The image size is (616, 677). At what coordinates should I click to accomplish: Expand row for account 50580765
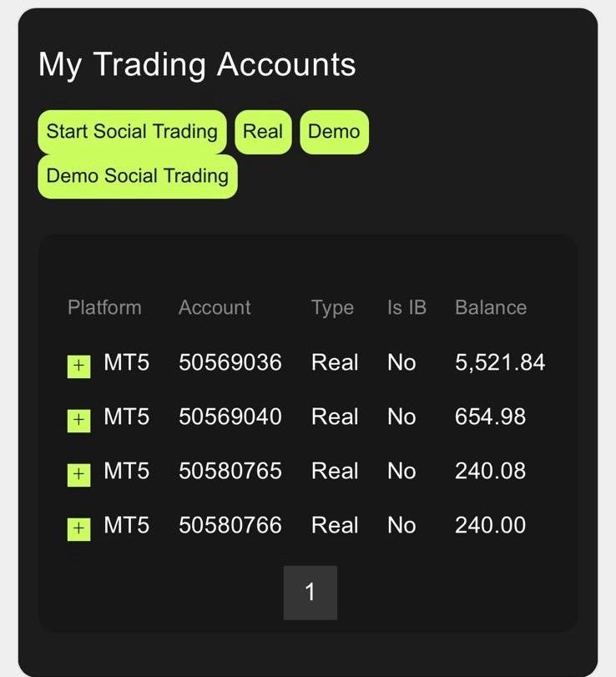[78, 475]
